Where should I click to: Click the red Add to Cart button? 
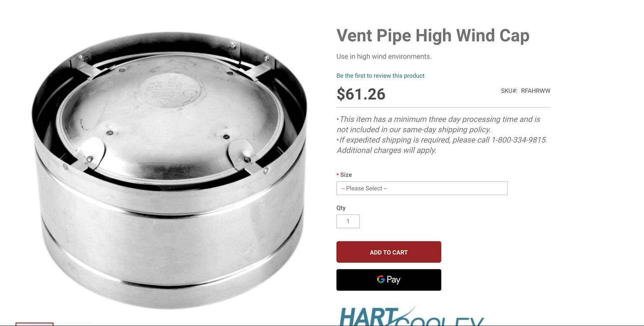(389, 252)
